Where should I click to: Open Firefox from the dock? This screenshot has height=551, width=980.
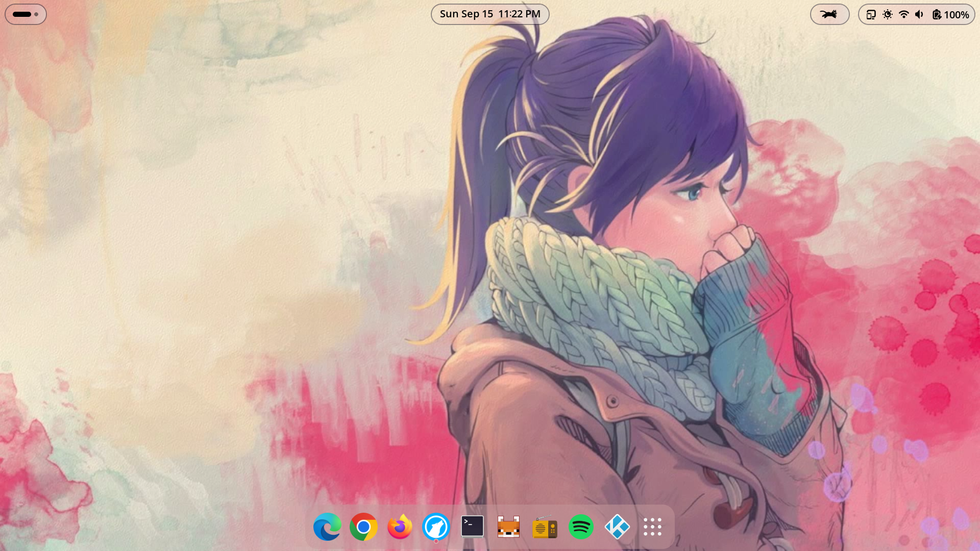pos(400,527)
